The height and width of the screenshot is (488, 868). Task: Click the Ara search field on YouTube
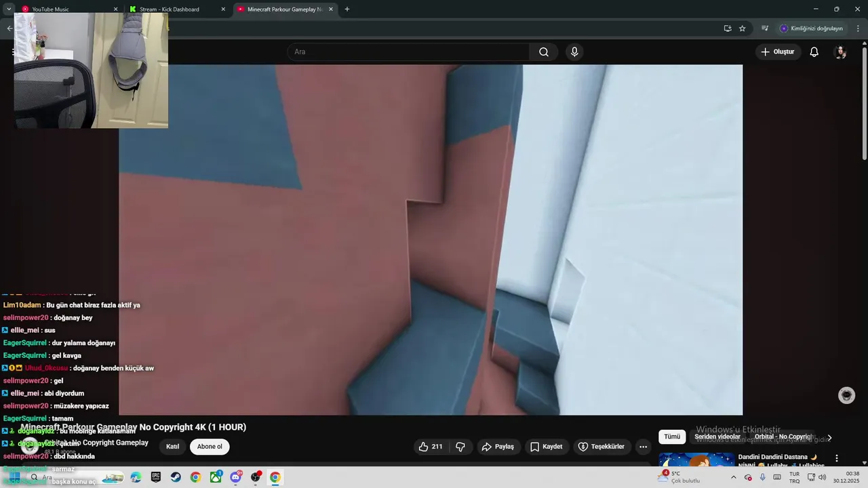click(409, 52)
